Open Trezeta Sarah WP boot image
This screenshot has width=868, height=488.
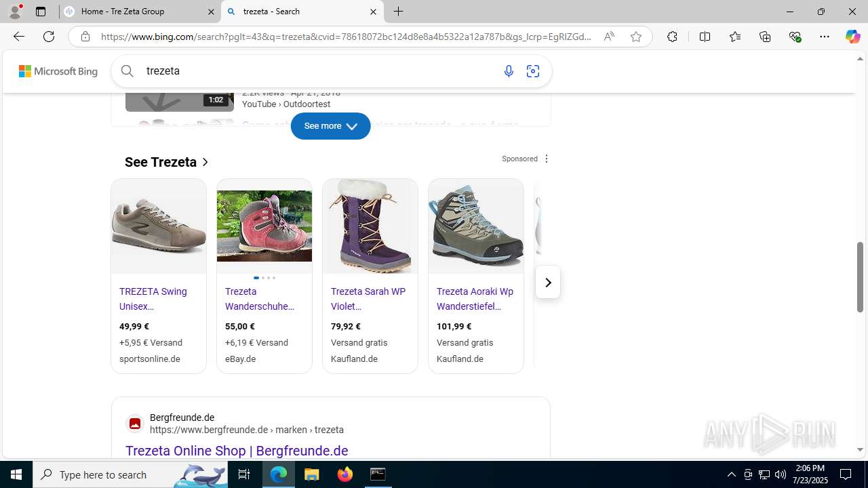coord(370,226)
